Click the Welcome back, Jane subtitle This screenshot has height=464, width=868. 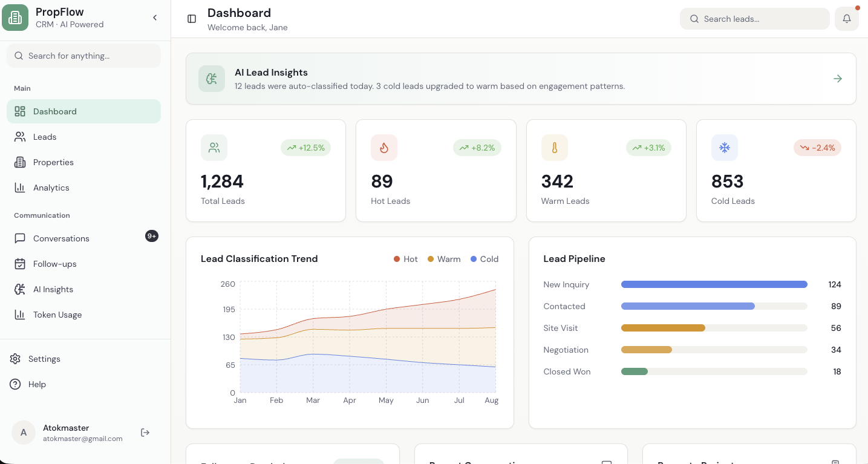pyautogui.click(x=247, y=27)
